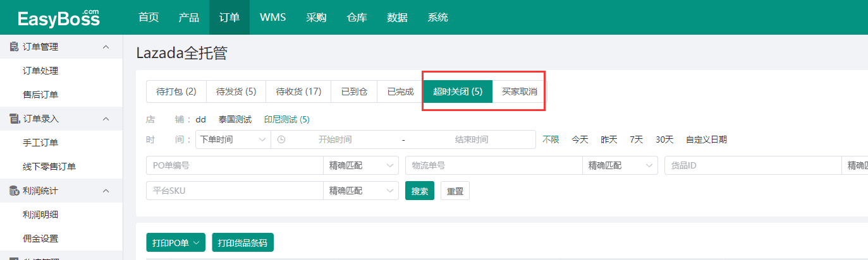Focus the 货品ID input field
Screen dimensions: 868x260
(x=753, y=165)
